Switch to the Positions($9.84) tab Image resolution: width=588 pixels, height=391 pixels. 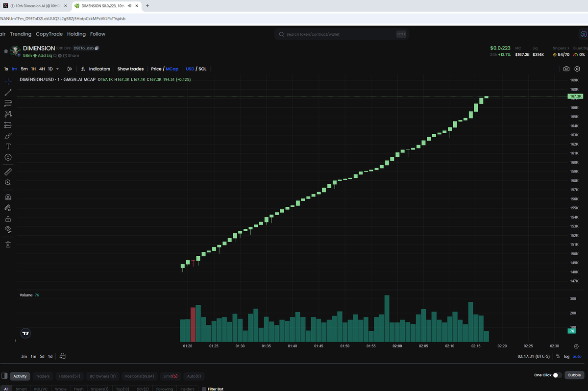coord(140,376)
